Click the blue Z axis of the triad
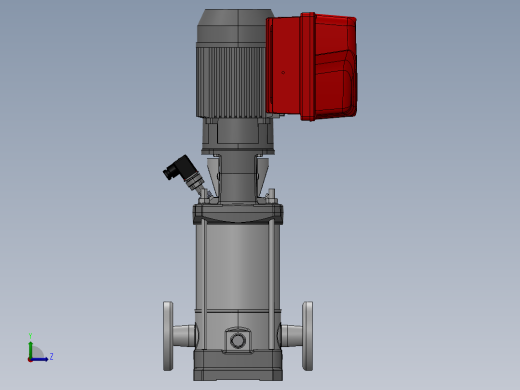The image size is (520, 390). click(40, 359)
